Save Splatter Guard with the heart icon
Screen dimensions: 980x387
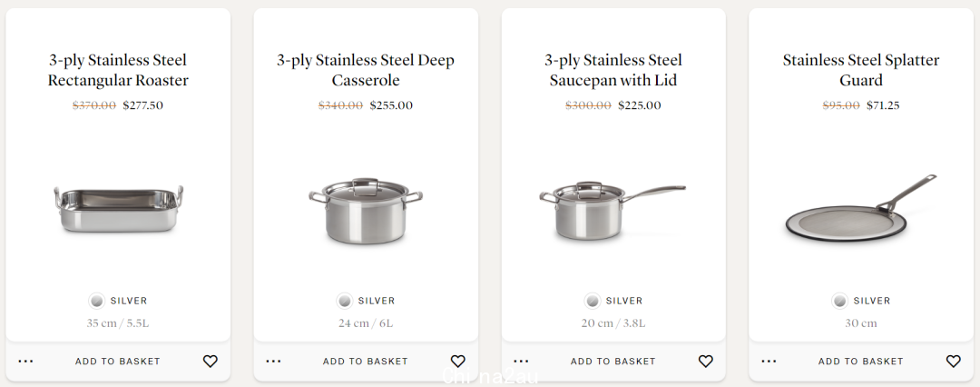(953, 362)
